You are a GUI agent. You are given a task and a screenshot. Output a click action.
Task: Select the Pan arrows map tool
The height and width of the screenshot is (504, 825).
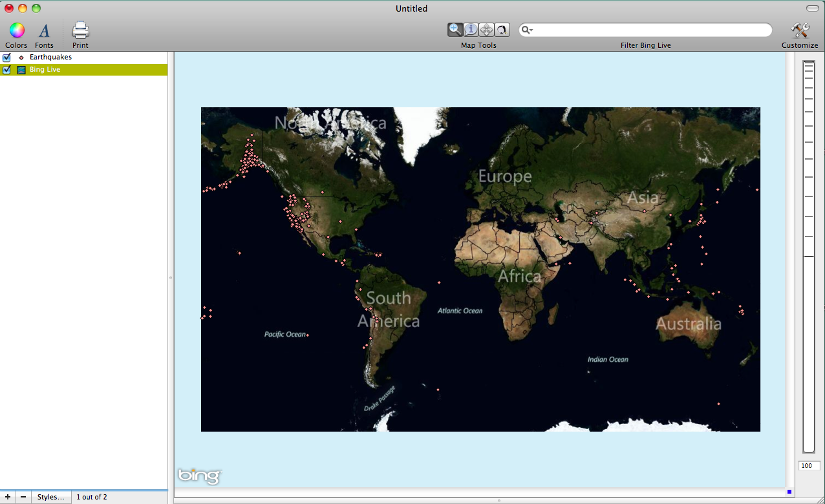point(486,30)
